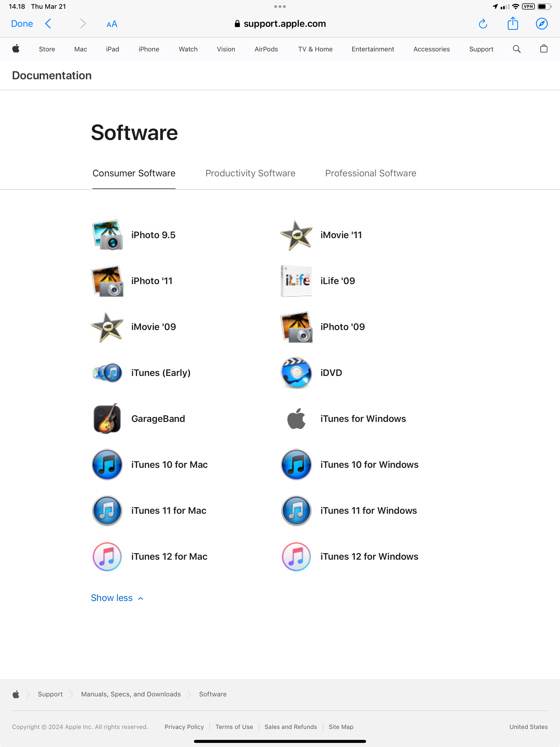
Task: Tap the Safari compass icon
Action: [541, 24]
